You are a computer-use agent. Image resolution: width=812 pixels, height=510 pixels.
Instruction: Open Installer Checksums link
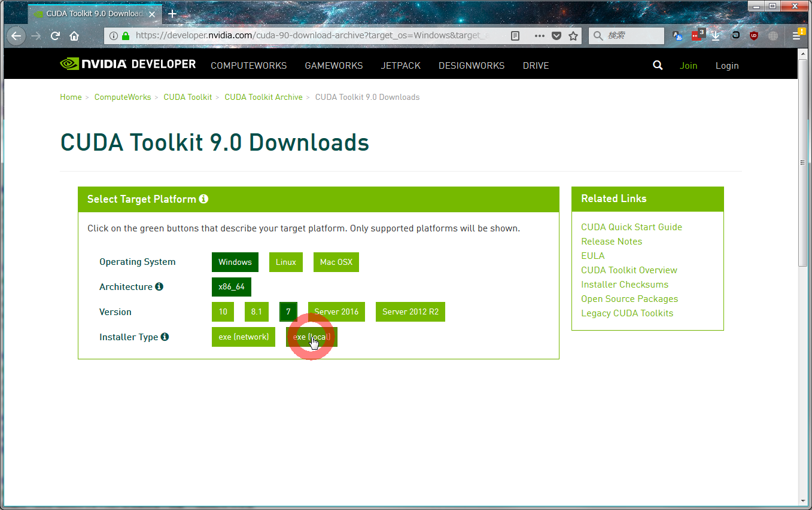625,285
